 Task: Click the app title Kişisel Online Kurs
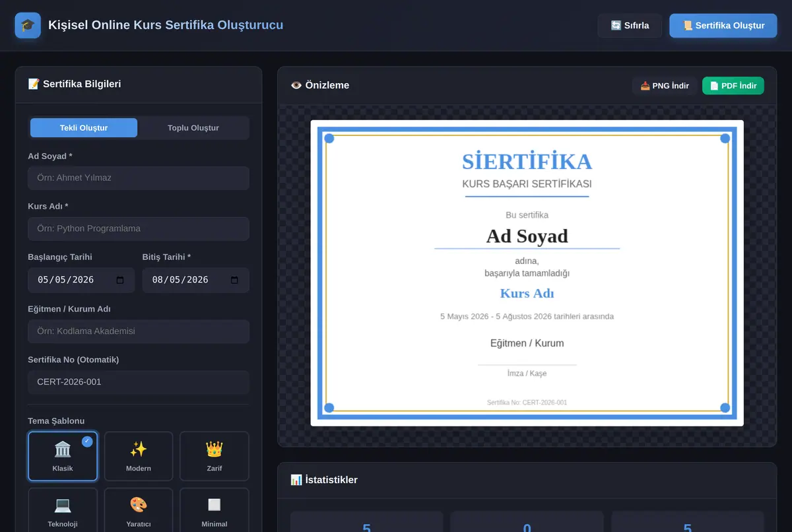click(166, 25)
